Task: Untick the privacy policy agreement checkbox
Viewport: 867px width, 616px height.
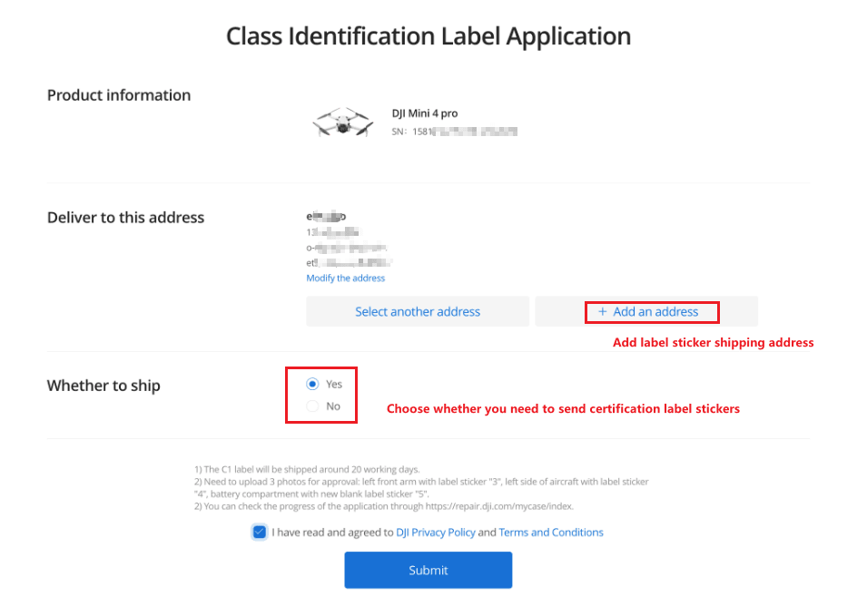Action: click(260, 533)
